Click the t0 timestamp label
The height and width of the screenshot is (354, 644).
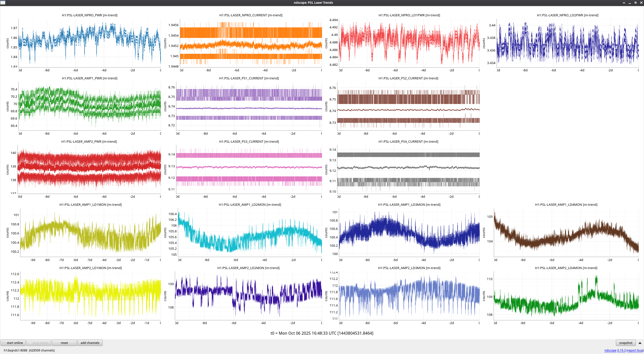322,333
